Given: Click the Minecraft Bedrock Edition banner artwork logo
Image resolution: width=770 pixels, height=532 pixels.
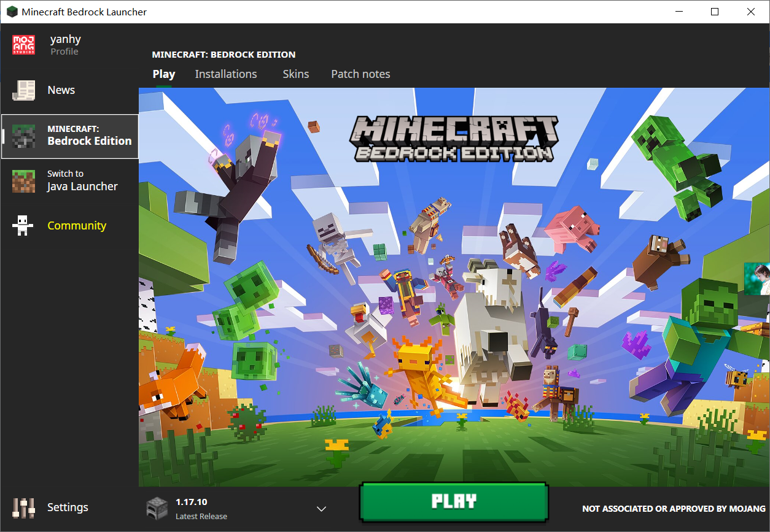Looking at the screenshot, I should (x=454, y=138).
